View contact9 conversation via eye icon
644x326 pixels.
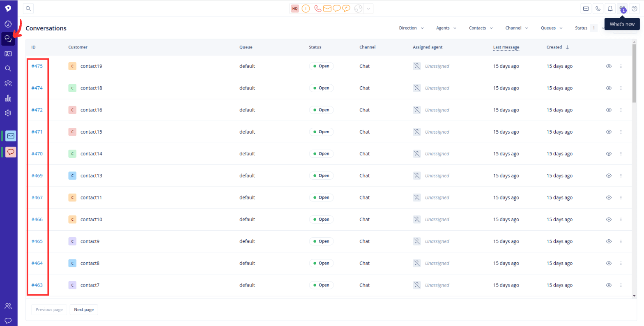(609, 241)
